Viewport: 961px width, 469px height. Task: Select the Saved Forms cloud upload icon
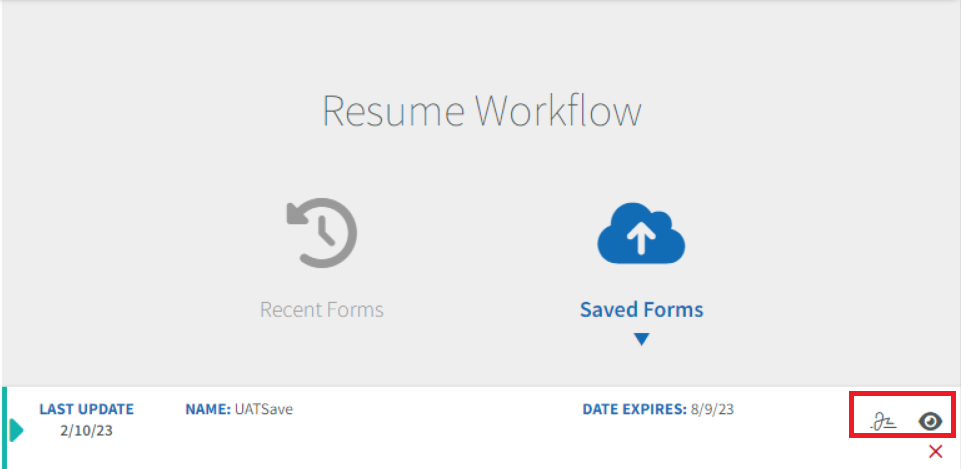(641, 234)
